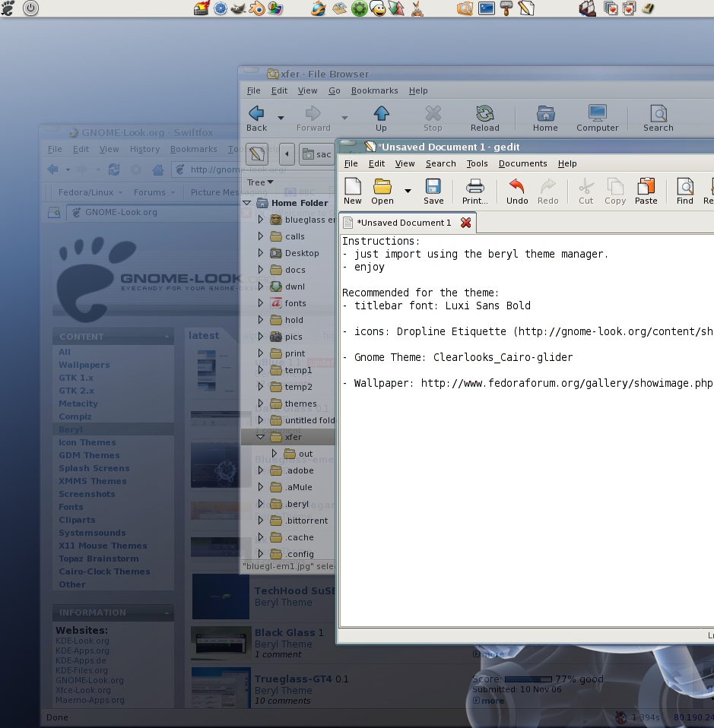Collapse the xfer folder in tree
714x728 pixels.
(x=261, y=437)
